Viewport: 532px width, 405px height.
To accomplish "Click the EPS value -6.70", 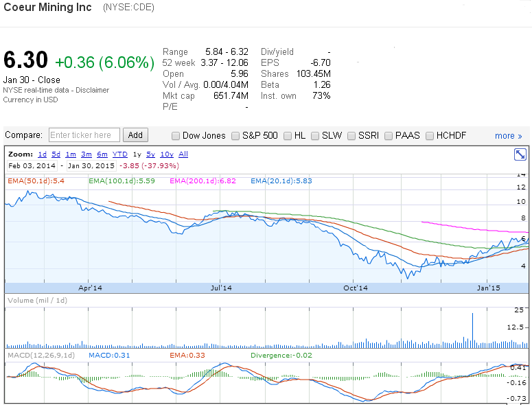I will coord(321,62).
